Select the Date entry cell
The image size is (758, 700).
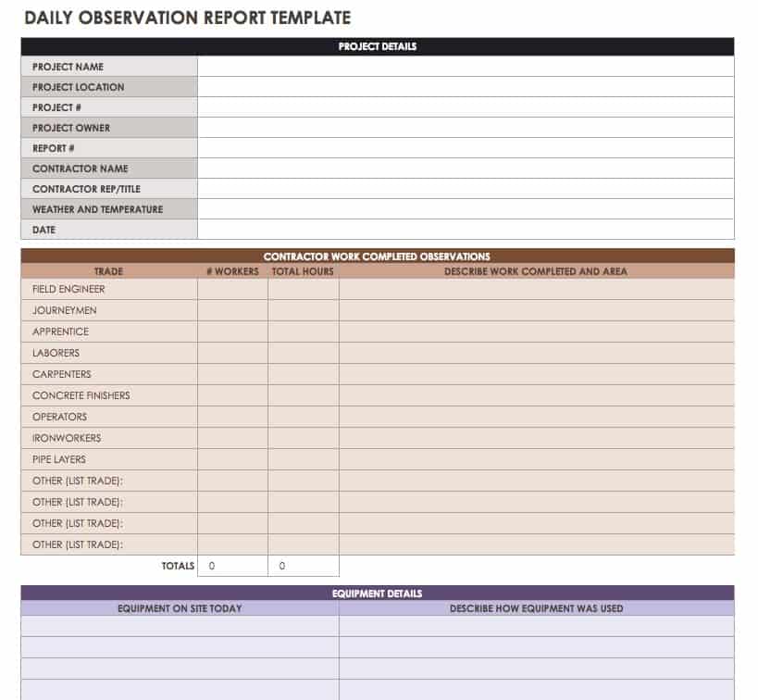tap(466, 230)
